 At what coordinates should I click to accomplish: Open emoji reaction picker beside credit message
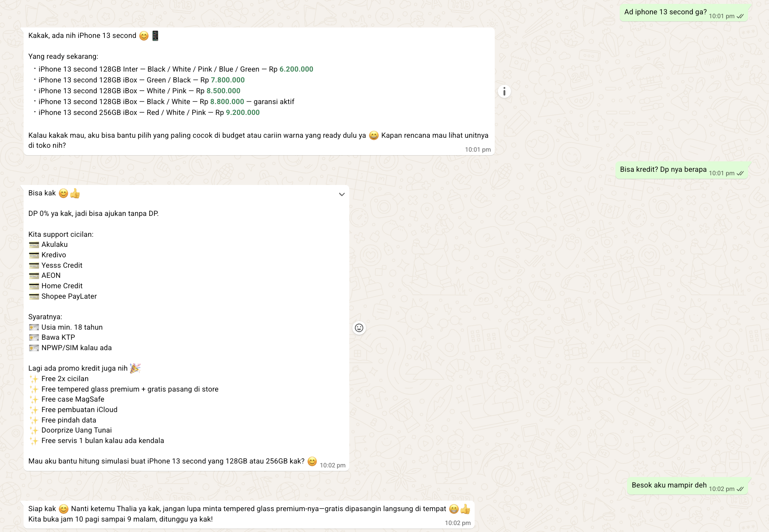(x=359, y=328)
